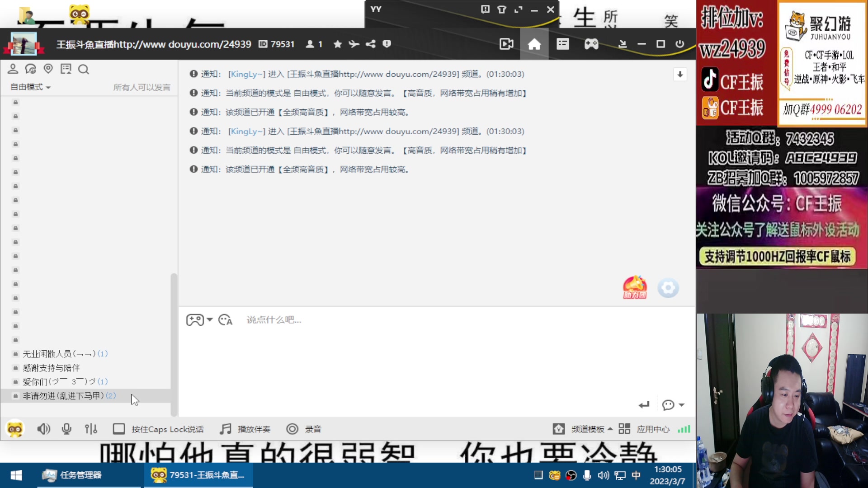Click the tray microphone icon
This screenshot has height=488, width=868.
pos(587,475)
